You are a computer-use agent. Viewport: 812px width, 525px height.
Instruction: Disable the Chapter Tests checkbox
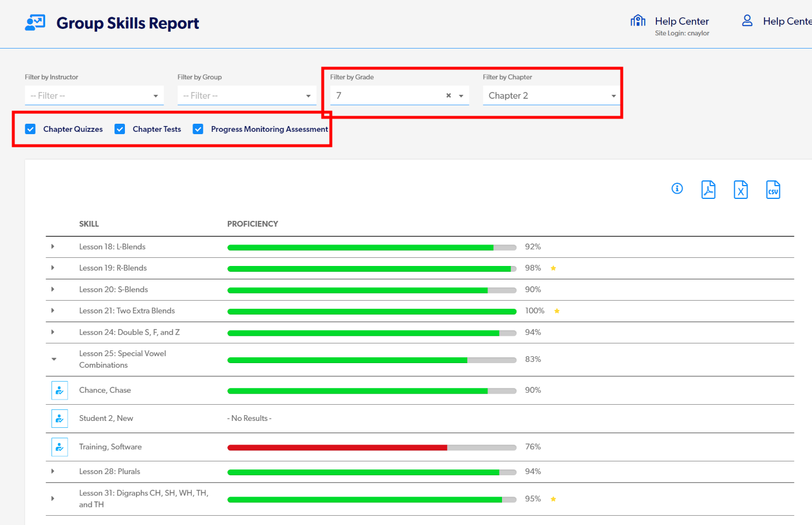[x=120, y=129]
